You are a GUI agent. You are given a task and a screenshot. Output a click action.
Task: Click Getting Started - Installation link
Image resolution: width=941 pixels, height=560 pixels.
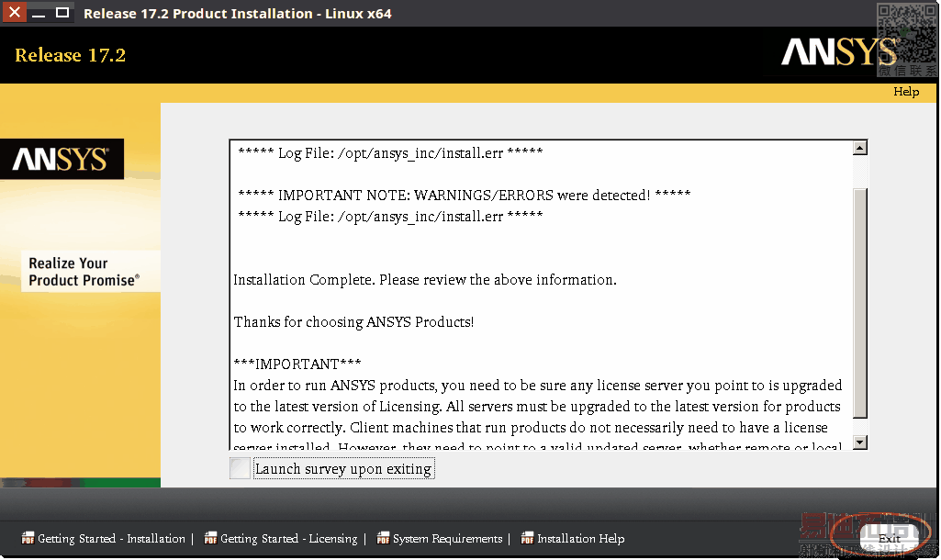(112, 539)
